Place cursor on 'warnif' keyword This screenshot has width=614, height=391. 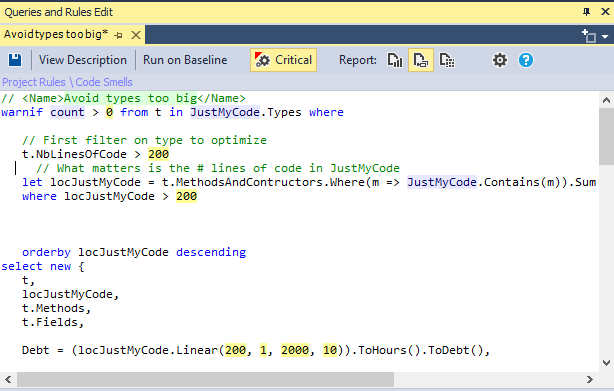point(22,112)
